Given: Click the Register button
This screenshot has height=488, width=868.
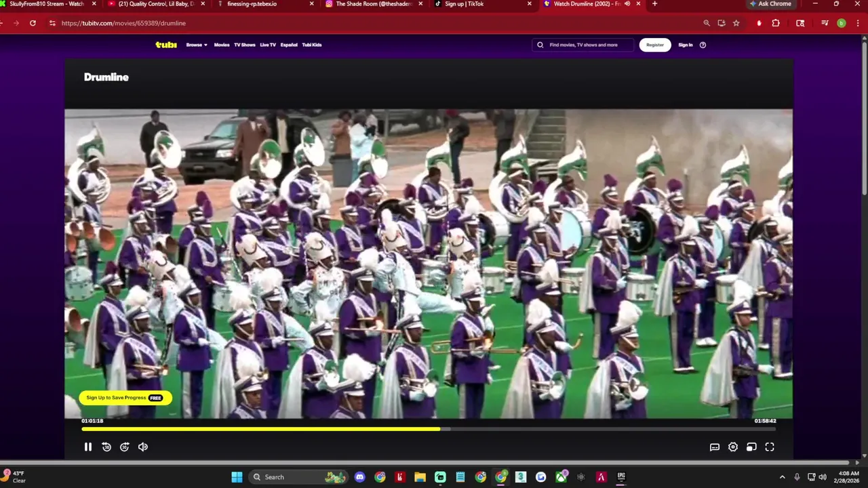Looking at the screenshot, I should click(x=655, y=45).
